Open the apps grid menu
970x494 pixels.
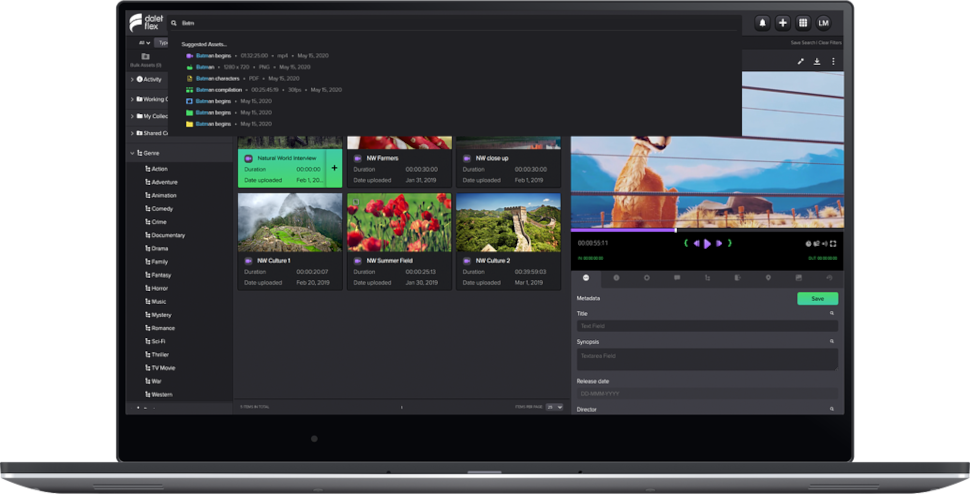point(803,23)
